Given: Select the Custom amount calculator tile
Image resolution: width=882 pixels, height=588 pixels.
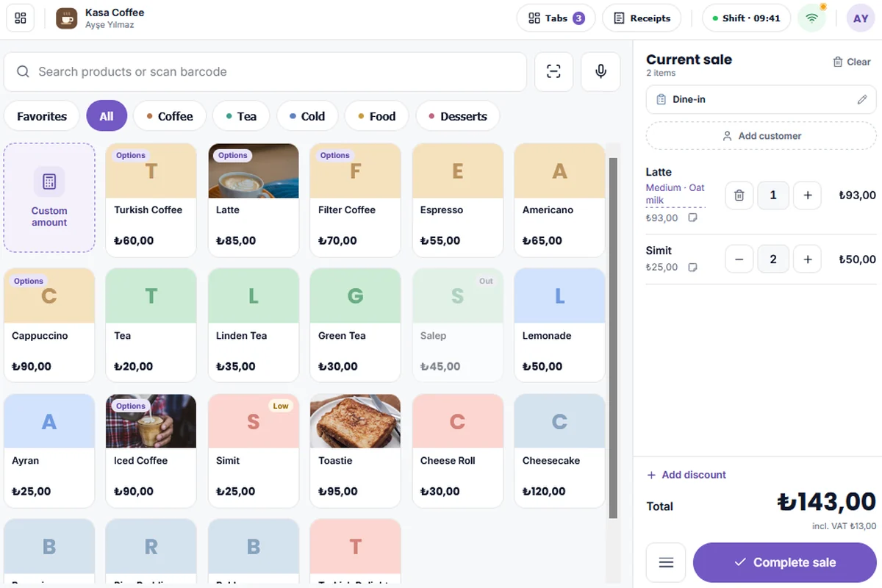Looking at the screenshot, I should click(x=49, y=198).
